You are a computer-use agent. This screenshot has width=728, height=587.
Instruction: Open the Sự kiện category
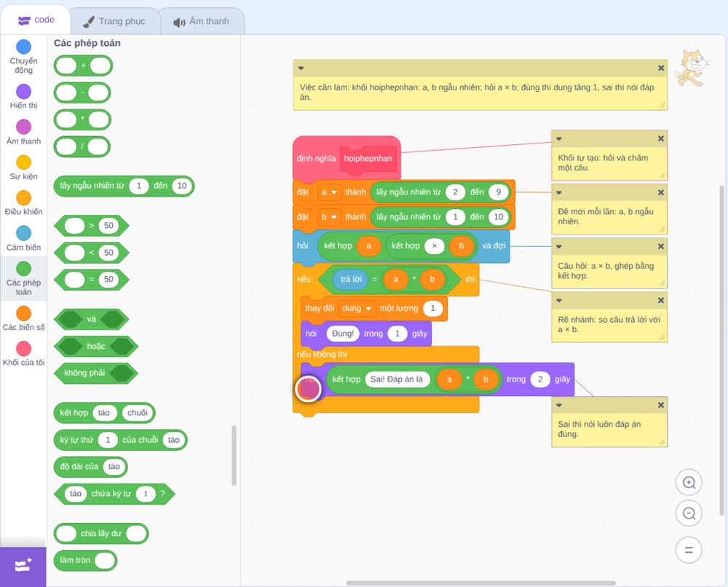point(23,168)
